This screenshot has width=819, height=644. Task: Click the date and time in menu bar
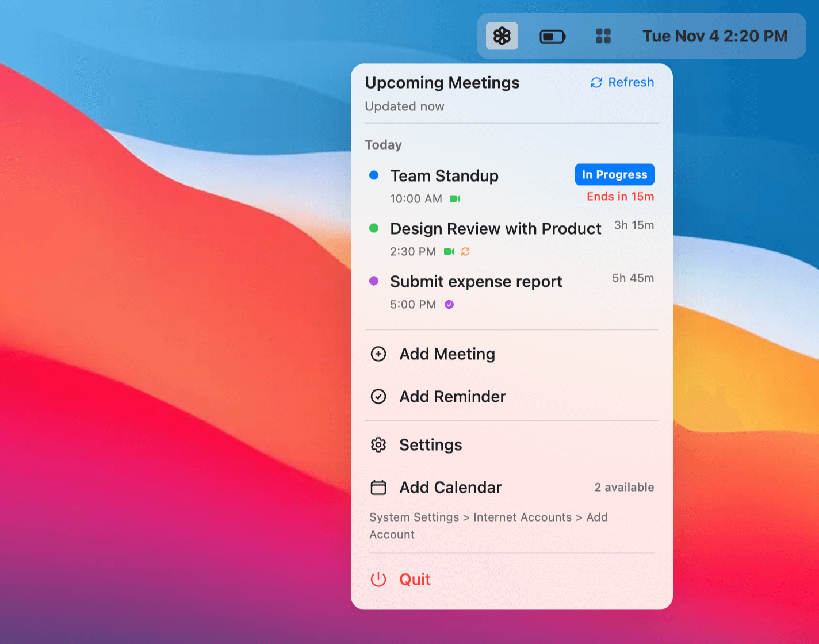pos(715,36)
